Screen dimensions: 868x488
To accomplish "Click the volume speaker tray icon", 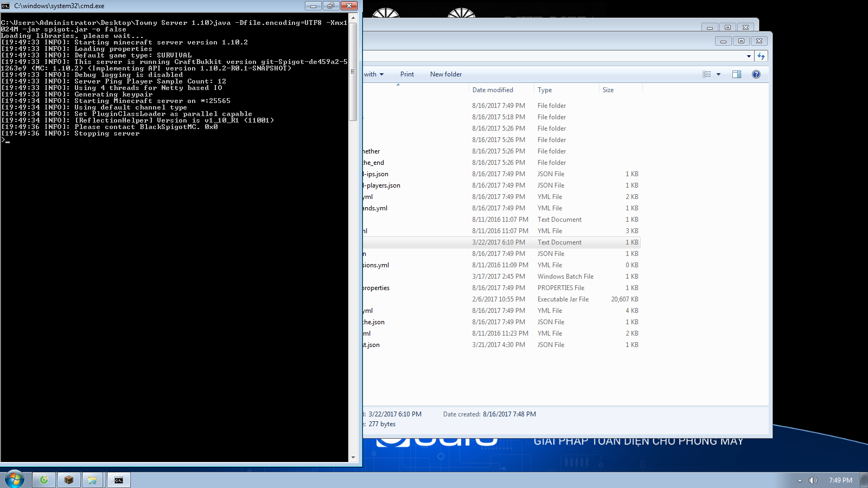I will [x=813, y=480].
